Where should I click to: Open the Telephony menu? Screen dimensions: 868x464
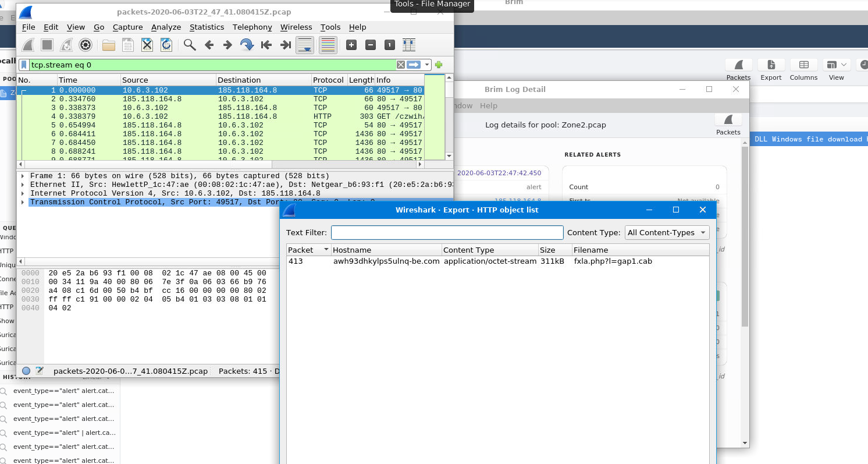pyautogui.click(x=252, y=27)
